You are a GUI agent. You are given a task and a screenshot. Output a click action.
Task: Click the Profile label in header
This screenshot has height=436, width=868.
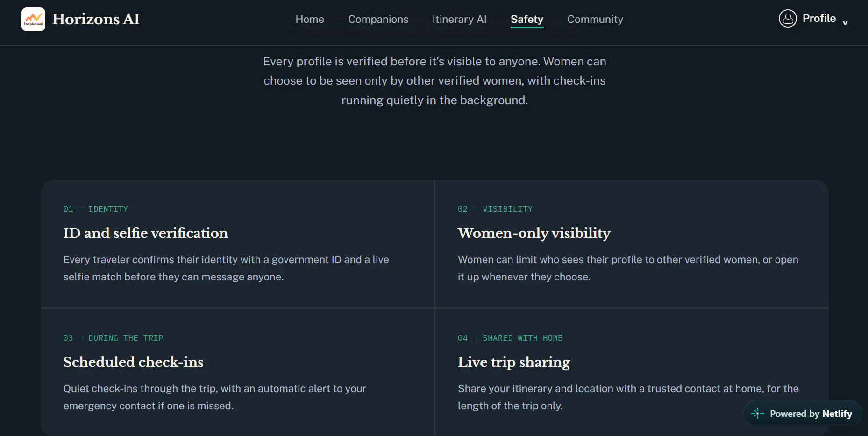[x=819, y=19]
